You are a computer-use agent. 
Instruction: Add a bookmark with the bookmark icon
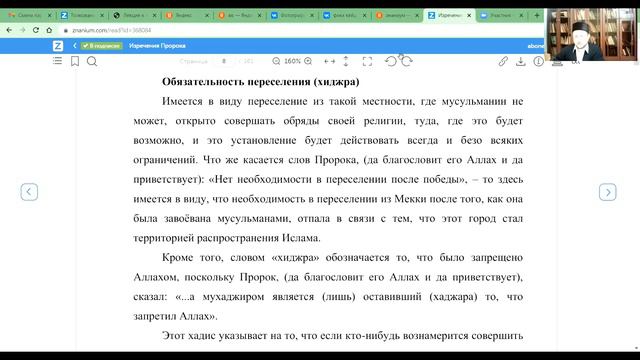pyautogui.click(x=75, y=61)
